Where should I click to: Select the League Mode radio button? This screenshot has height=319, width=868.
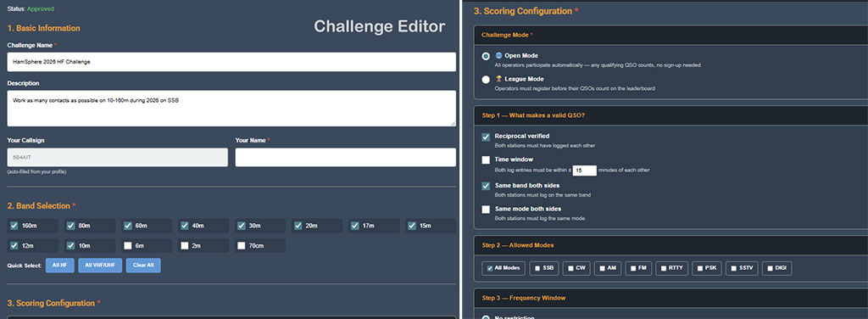[x=486, y=79]
